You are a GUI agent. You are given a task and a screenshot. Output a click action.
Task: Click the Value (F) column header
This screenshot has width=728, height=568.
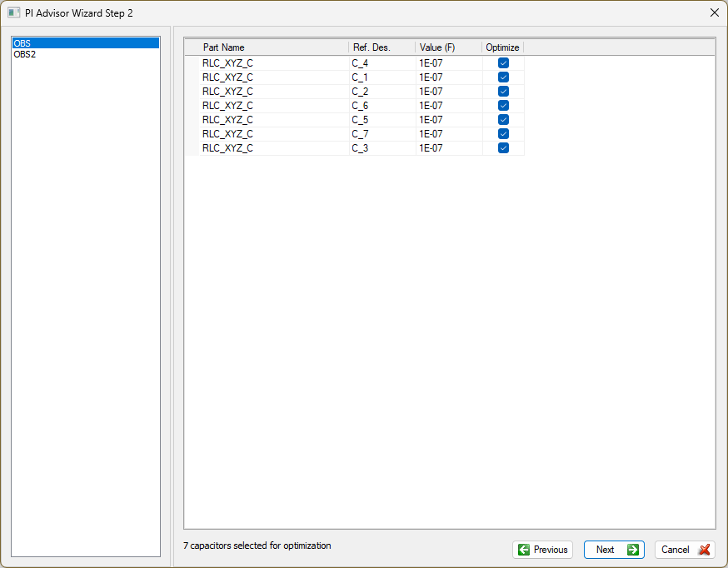[448, 47]
